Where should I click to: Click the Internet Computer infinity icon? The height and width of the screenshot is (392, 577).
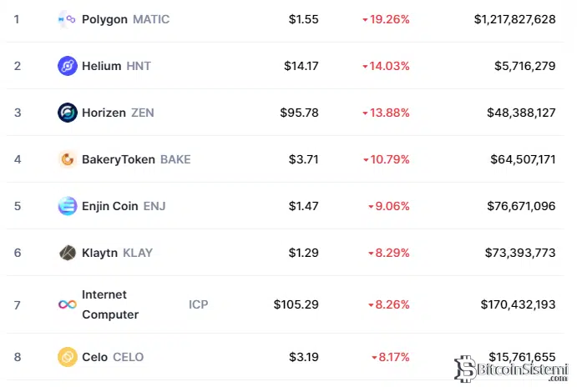coord(68,304)
